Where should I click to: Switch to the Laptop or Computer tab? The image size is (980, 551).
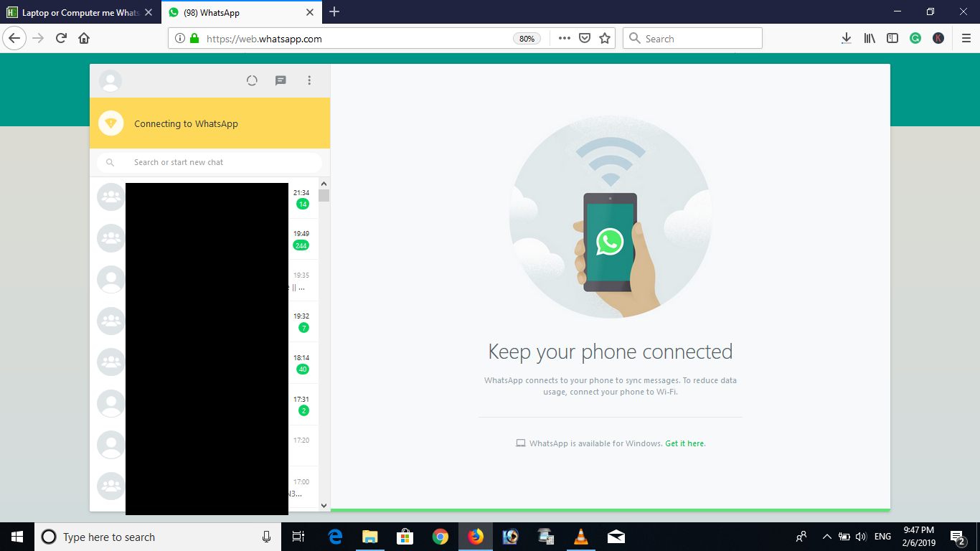pyautogui.click(x=80, y=12)
